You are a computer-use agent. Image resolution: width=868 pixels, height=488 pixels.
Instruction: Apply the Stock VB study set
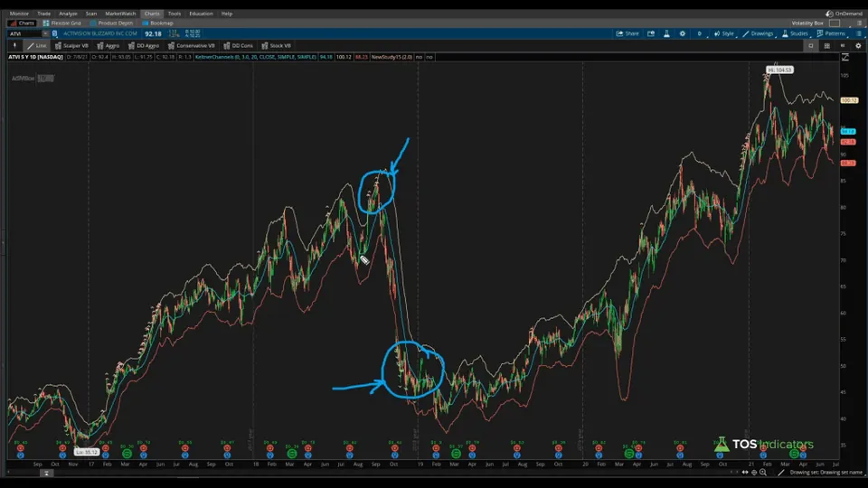(277, 46)
